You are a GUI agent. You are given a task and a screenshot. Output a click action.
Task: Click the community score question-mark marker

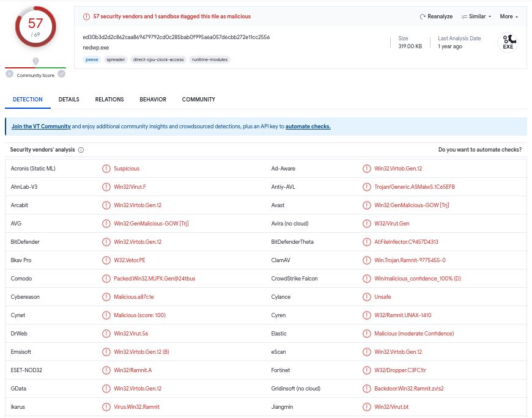click(x=35, y=61)
